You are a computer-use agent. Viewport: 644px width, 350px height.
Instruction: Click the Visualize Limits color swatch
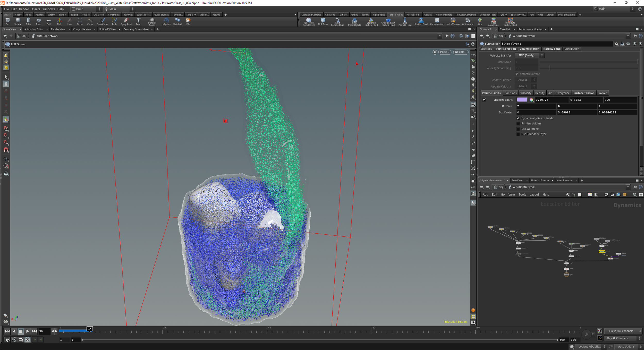click(522, 100)
